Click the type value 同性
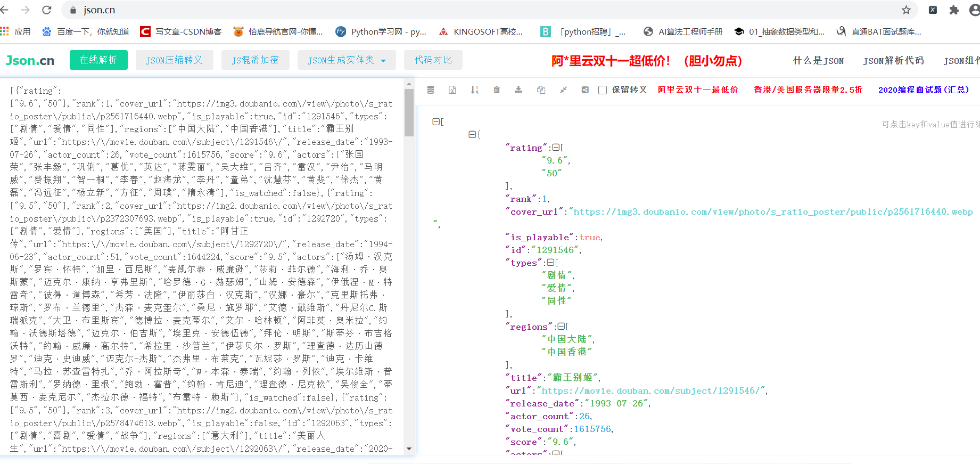The height and width of the screenshot is (464, 980). pos(556,301)
